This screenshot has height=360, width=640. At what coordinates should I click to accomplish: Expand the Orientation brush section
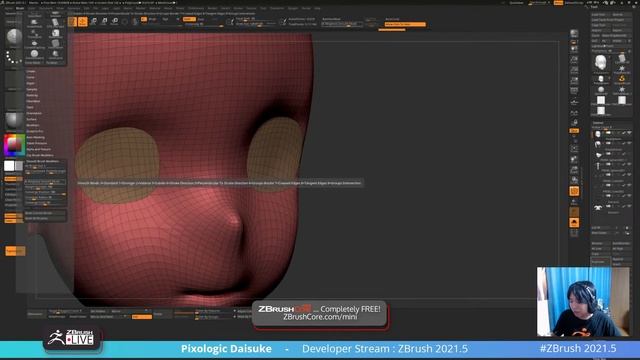tap(34, 113)
